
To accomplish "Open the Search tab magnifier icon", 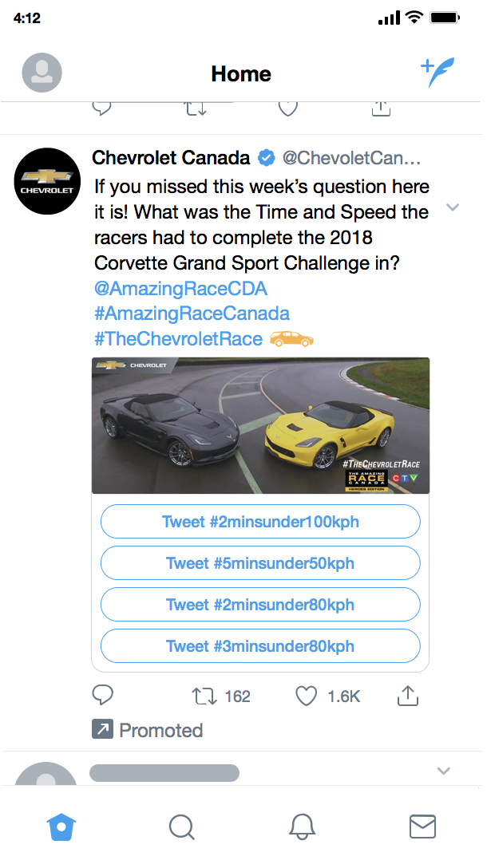I will click(182, 827).
